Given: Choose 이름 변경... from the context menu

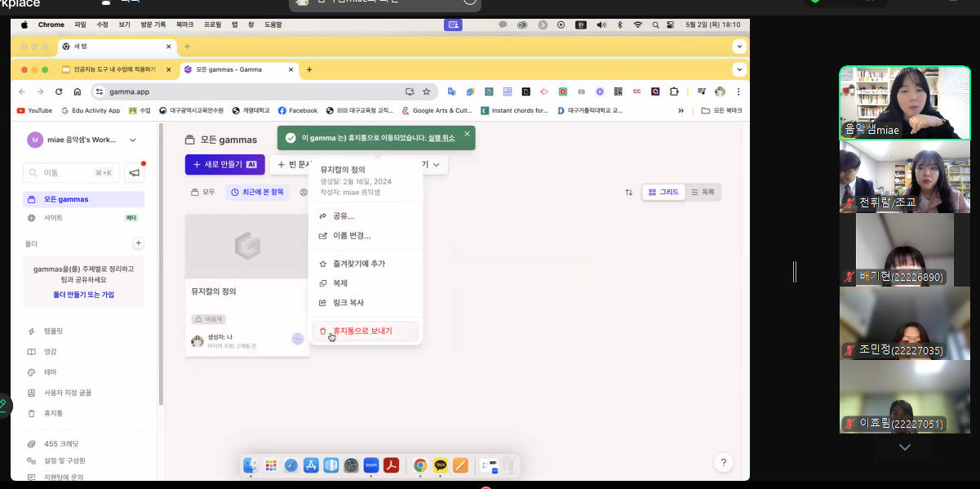Looking at the screenshot, I should point(351,235).
